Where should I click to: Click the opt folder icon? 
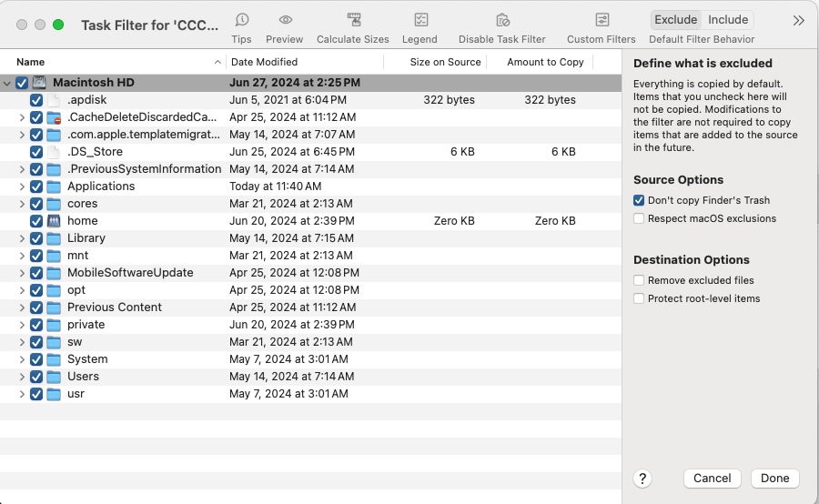coord(54,290)
